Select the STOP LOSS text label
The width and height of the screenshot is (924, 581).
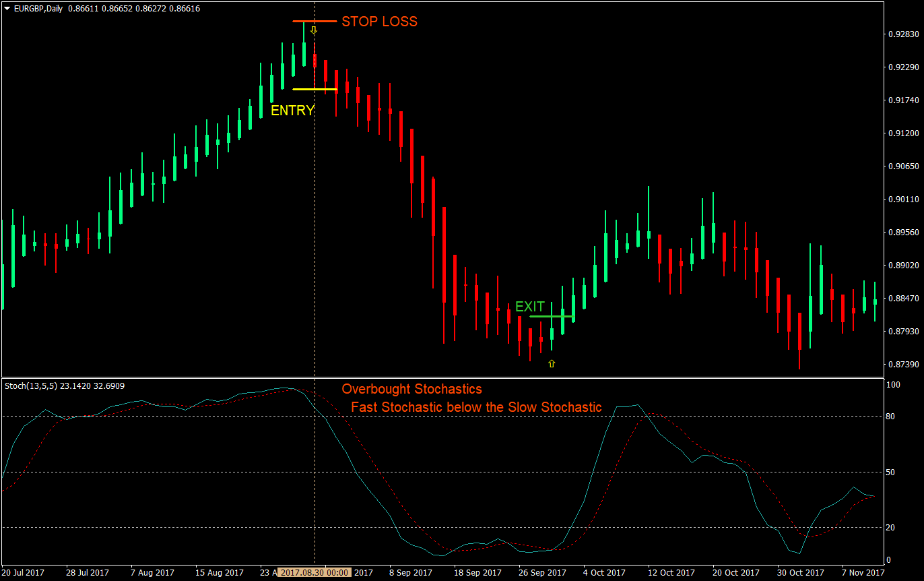tap(379, 22)
